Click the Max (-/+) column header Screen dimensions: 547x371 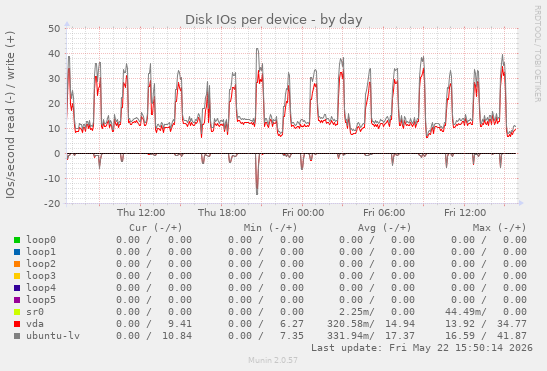point(499,228)
